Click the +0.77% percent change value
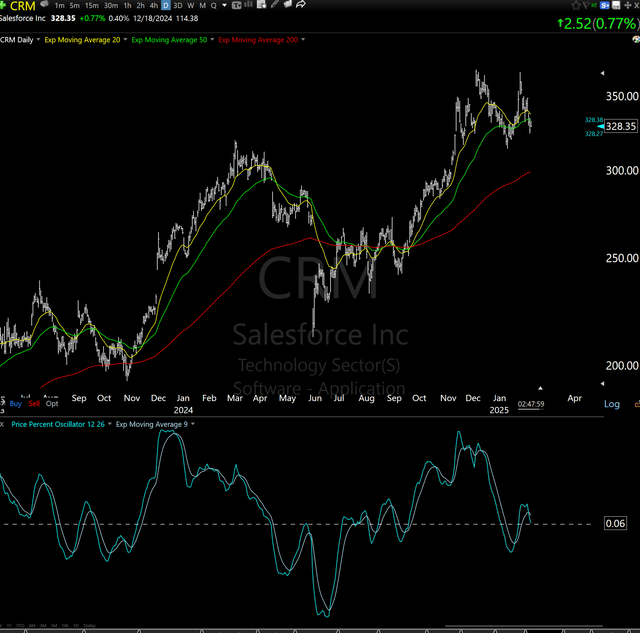This screenshot has height=633, width=640. tap(92, 18)
